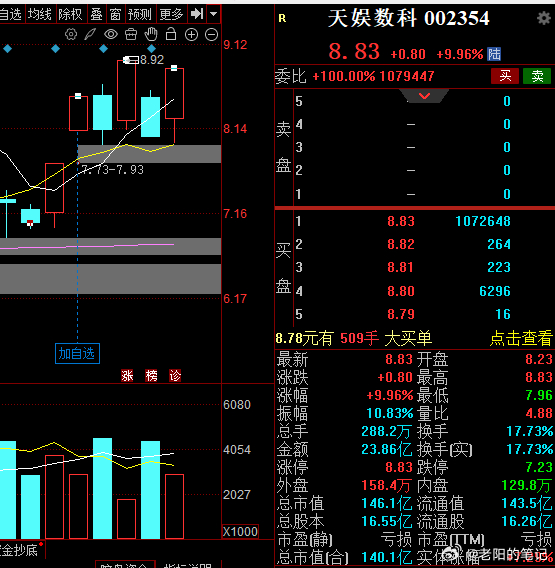Screen dimensions: 555x568
Task: Open the quote panel settings gear
Action: coord(543,18)
